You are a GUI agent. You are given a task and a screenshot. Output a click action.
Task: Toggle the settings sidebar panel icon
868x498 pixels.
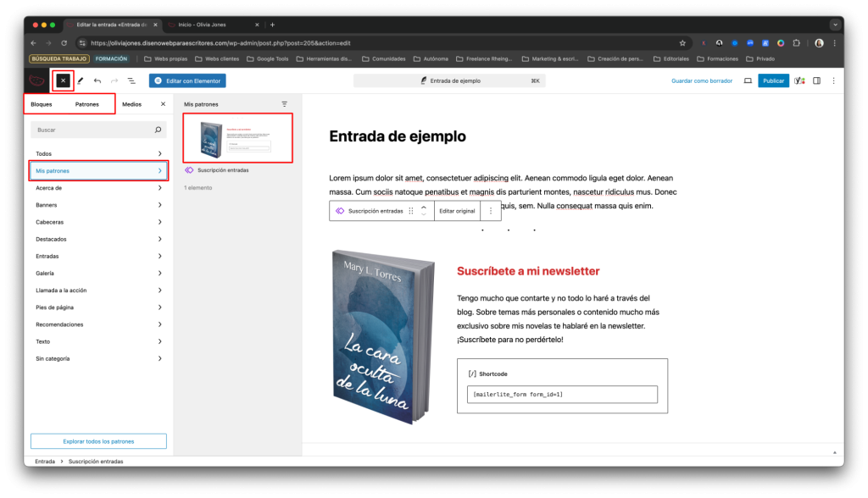point(817,80)
